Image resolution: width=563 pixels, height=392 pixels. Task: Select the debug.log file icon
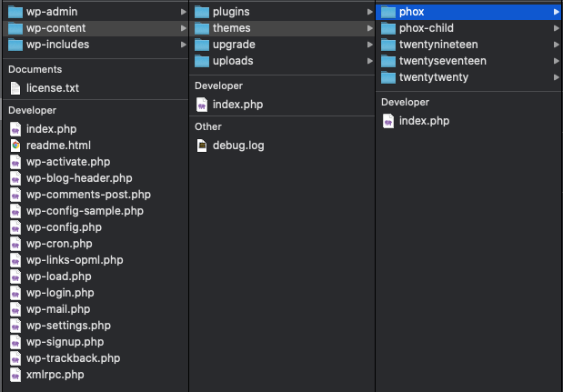(x=202, y=146)
